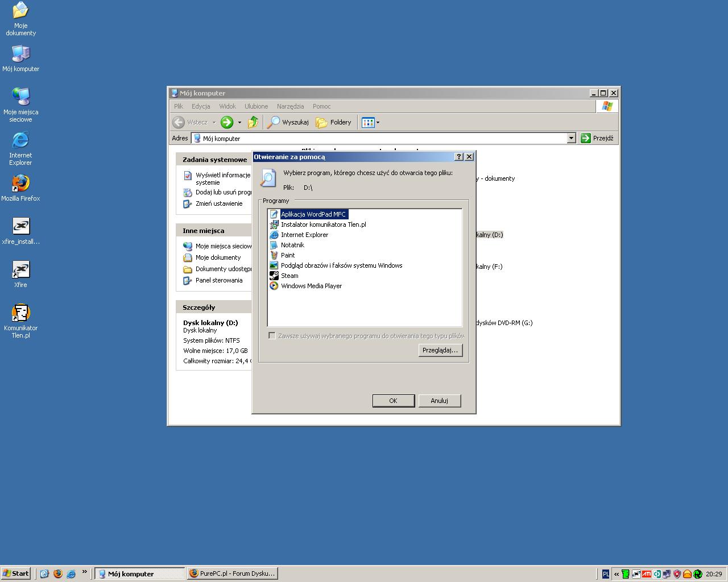
Task: Open the Panel sterowania link
Action: 218,280
